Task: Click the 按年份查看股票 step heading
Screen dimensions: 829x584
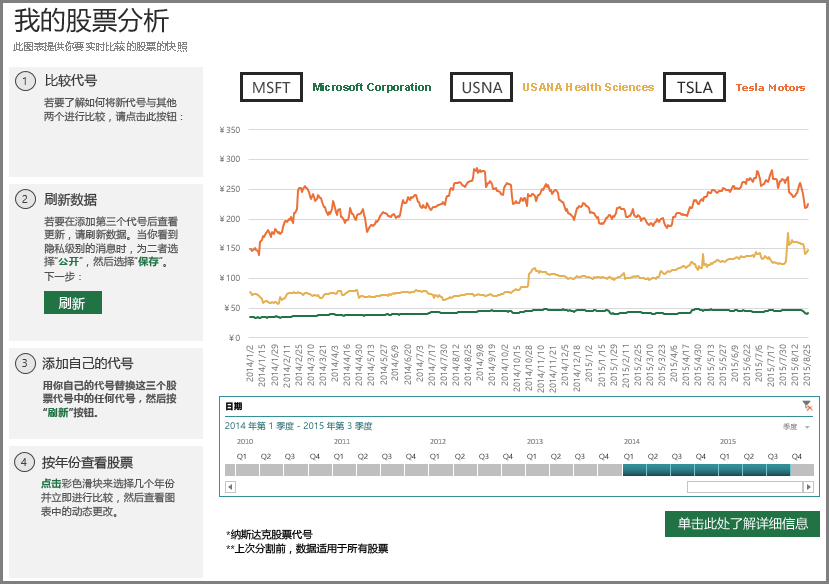Action: coord(88,463)
